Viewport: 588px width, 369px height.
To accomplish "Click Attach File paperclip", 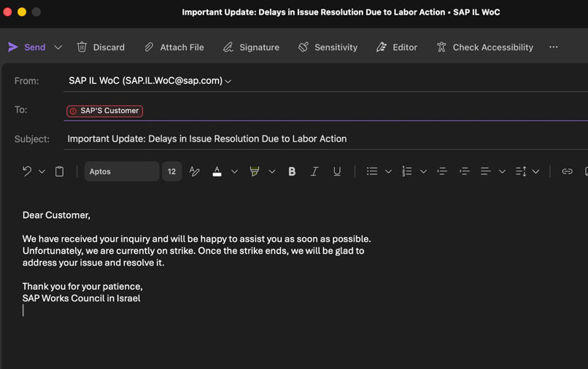I will pos(174,47).
